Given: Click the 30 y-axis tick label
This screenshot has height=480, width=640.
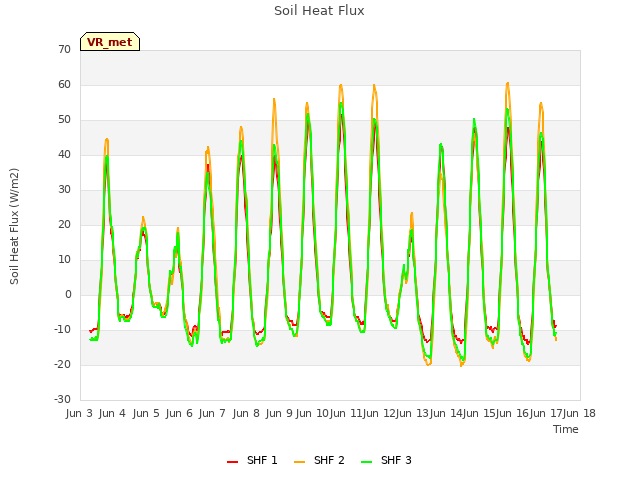Looking at the screenshot, I should (64, 189).
